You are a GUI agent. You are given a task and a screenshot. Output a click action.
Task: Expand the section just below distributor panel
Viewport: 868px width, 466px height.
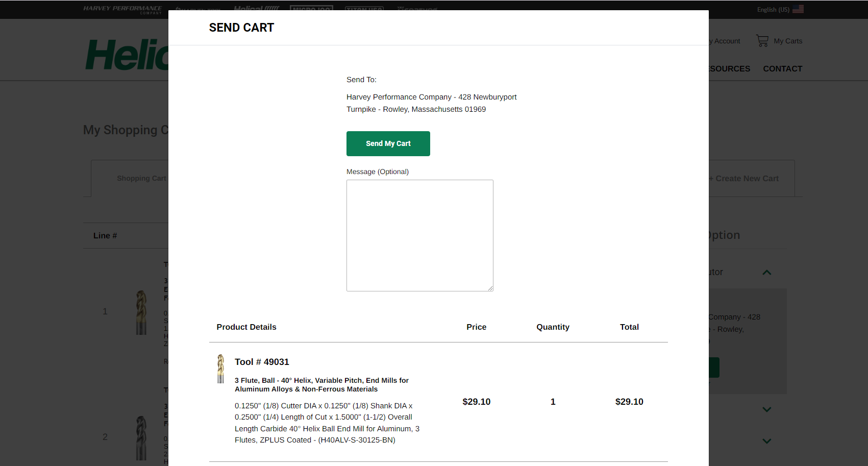coord(766,409)
